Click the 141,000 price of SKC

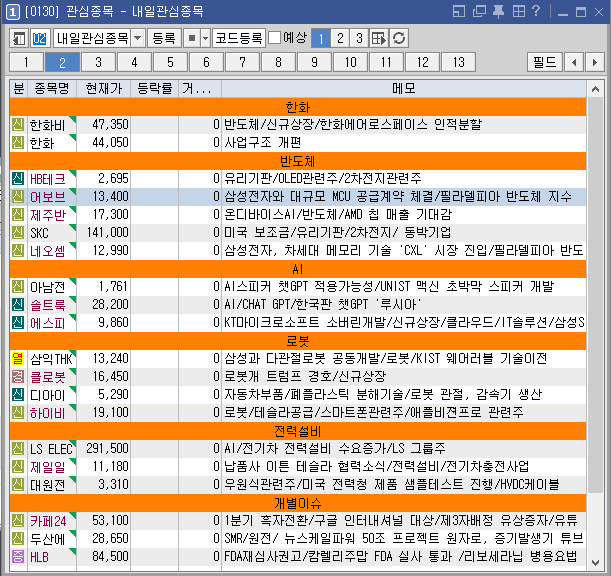point(108,233)
